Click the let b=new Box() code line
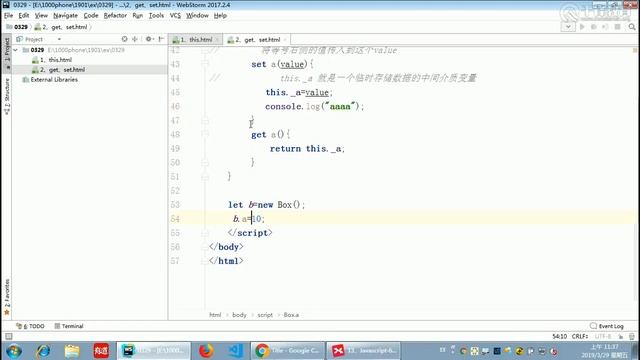The image size is (640, 360). [x=266, y=205]
